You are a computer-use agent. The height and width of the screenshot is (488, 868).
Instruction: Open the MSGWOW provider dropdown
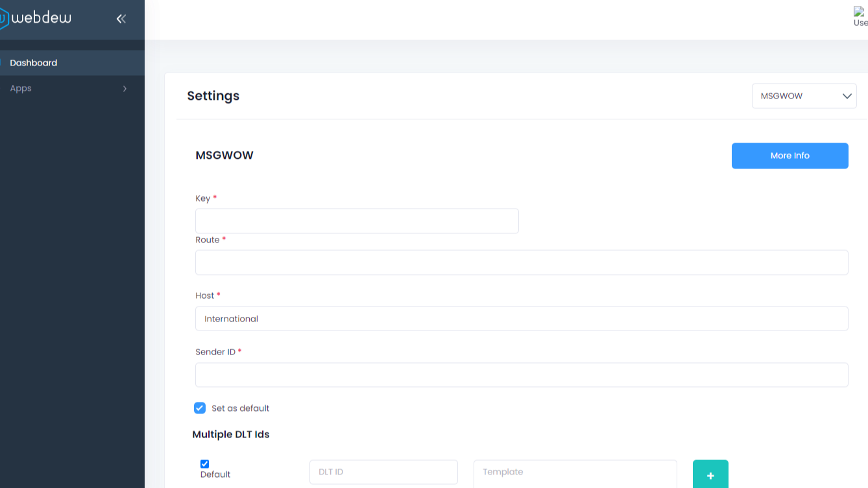[804, 96]
